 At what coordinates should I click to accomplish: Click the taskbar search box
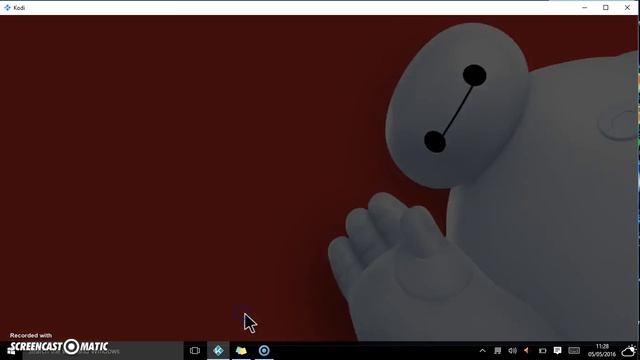click(x=102, y=351)
